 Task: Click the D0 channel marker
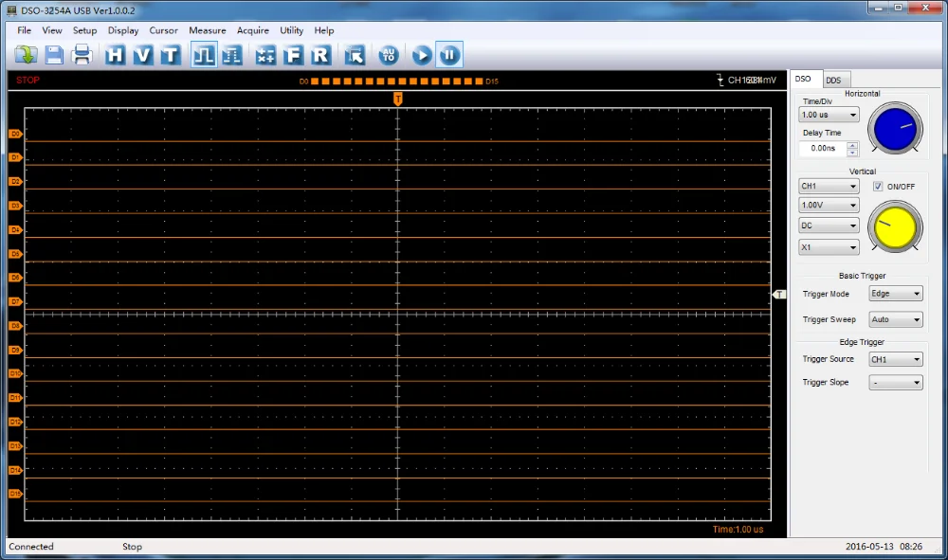point(16,134)
